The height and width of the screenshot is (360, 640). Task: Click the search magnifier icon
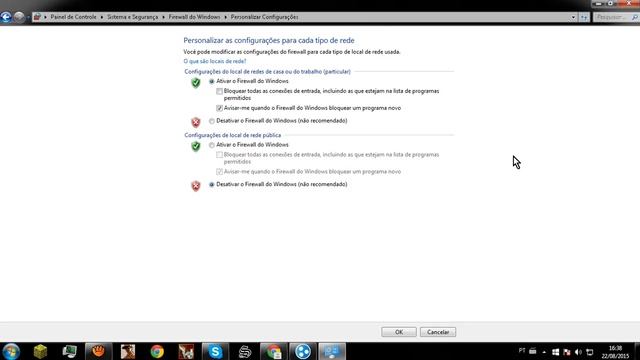pyautogui.click(x=635, y=17)
